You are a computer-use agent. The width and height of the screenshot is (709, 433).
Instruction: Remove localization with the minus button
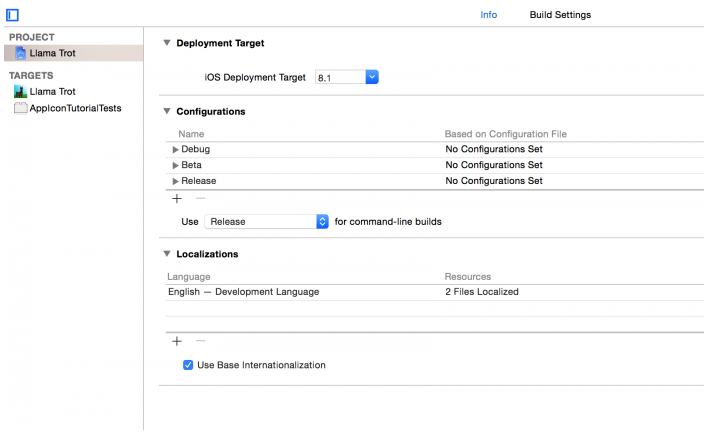tap(199, 340)
